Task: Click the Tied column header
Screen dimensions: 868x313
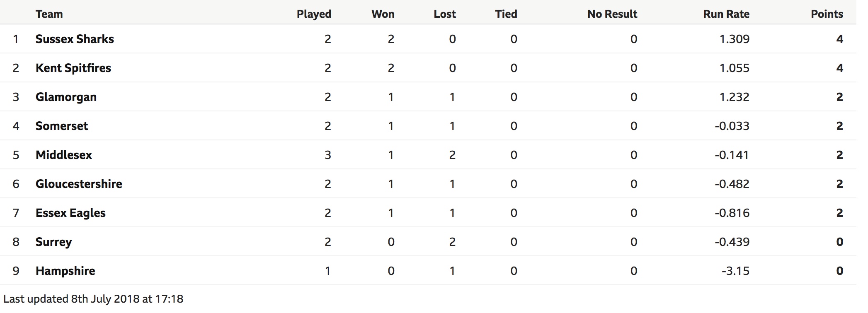Action: click(506, 14)
